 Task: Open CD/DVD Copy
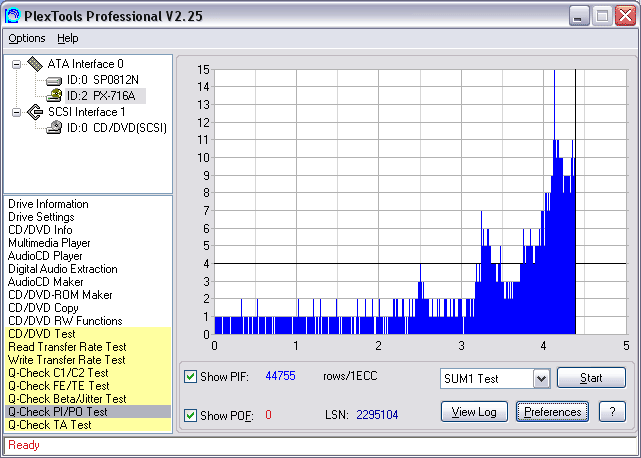pos(43,308)
